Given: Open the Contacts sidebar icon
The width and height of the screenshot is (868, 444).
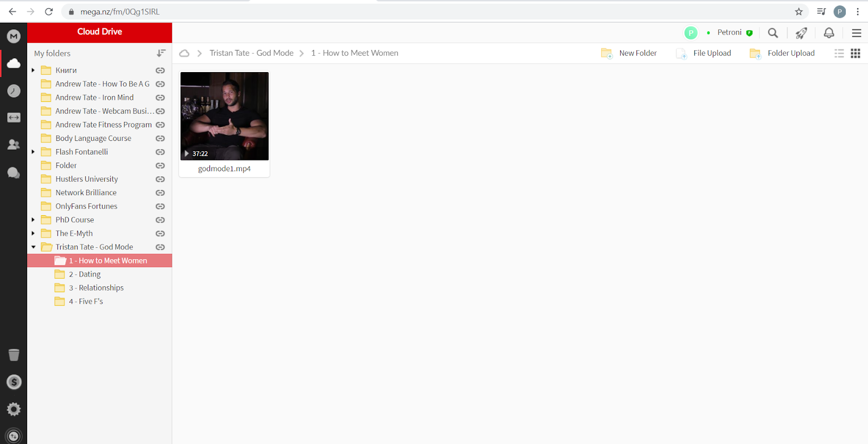Looking at the screenshot, I should click(14, 145).
